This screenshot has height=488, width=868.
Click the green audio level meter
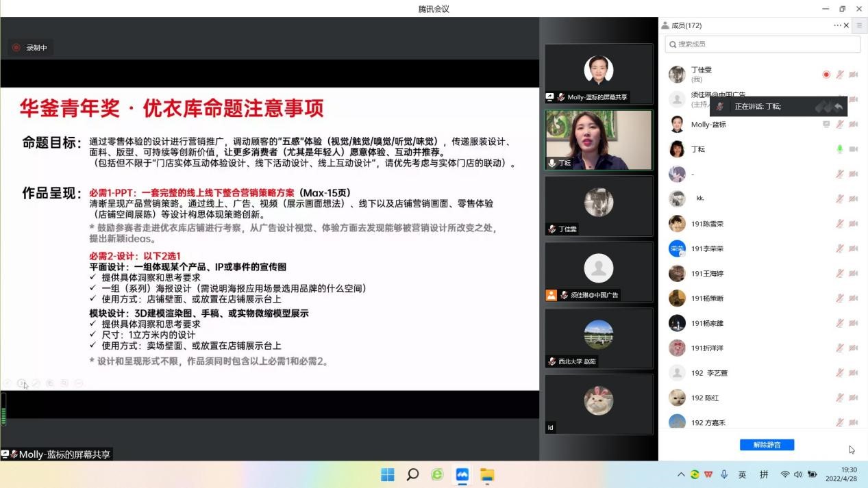[3, 409]
